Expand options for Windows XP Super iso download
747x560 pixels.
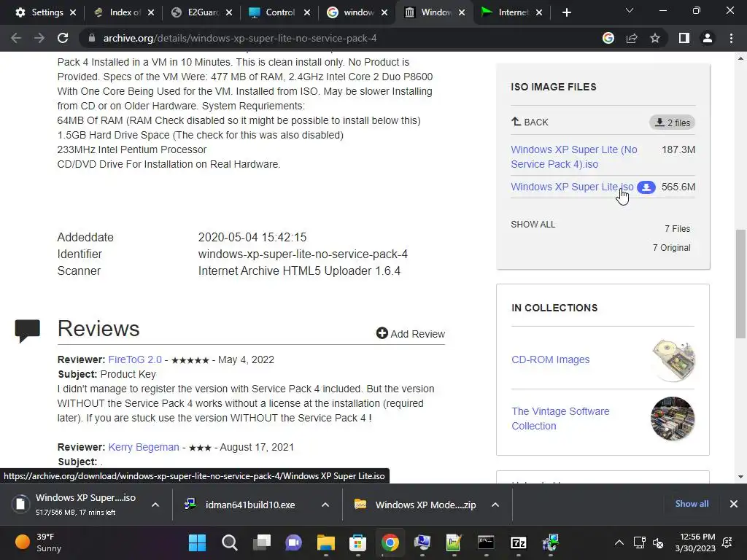pyautogui.click(x=155, y=505)
